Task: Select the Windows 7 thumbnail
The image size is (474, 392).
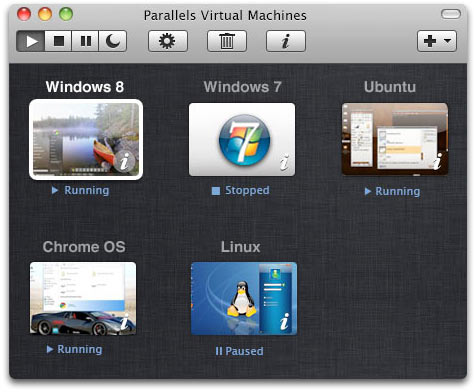Action: click(242, 139)
